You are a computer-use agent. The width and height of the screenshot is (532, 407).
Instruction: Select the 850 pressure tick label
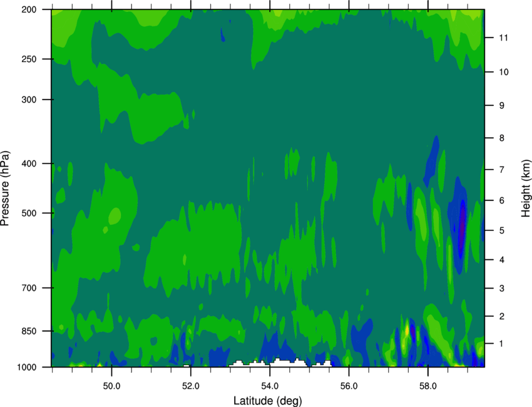(29, 331)
